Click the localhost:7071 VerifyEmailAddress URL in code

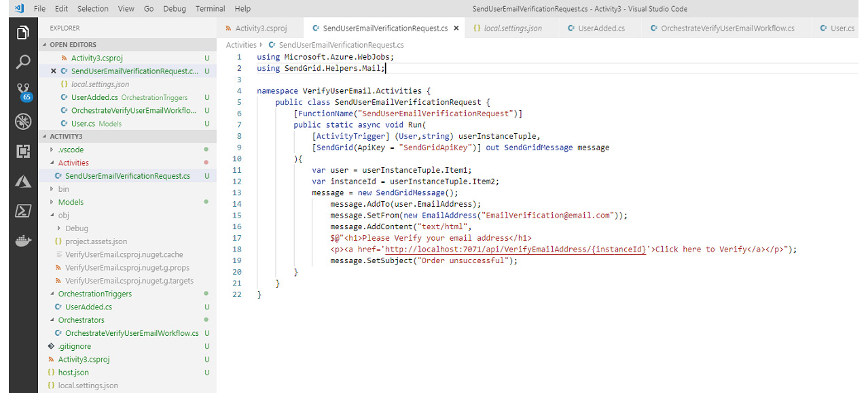(516, 249)
